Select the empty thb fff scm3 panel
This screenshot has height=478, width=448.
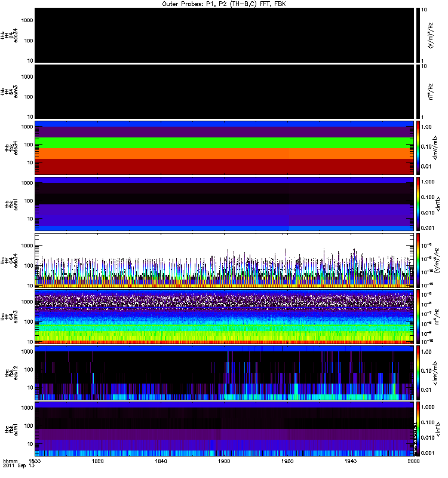[x=224, y=91]
